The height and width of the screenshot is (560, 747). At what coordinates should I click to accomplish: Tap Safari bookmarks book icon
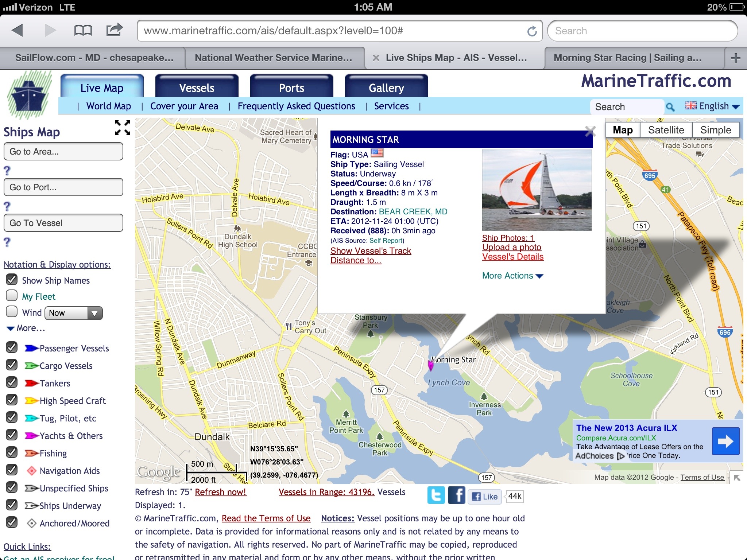point(83,31)
